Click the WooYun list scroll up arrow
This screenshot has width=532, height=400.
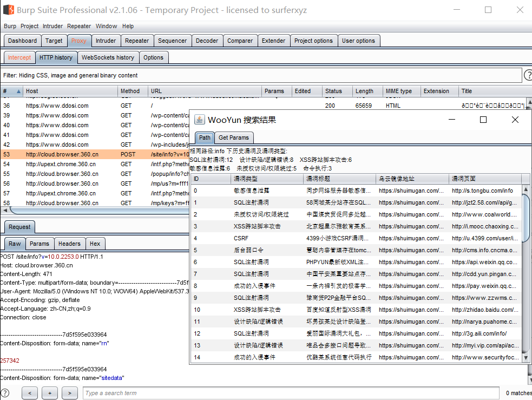coord(526,189)
